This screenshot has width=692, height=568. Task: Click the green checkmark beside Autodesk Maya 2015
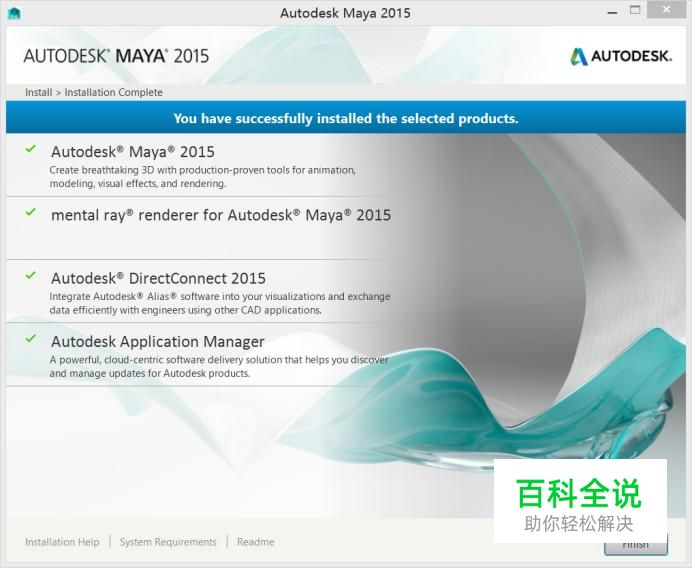[30, 149]
